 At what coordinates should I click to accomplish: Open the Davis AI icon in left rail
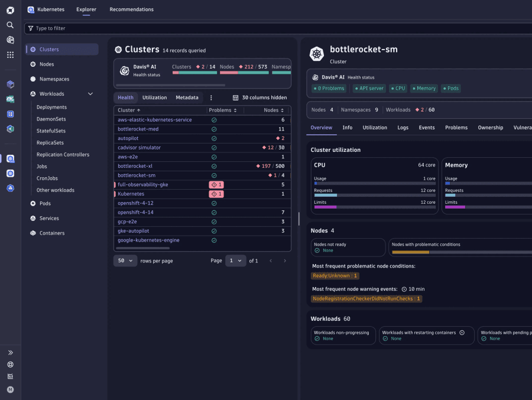point(10,40)
